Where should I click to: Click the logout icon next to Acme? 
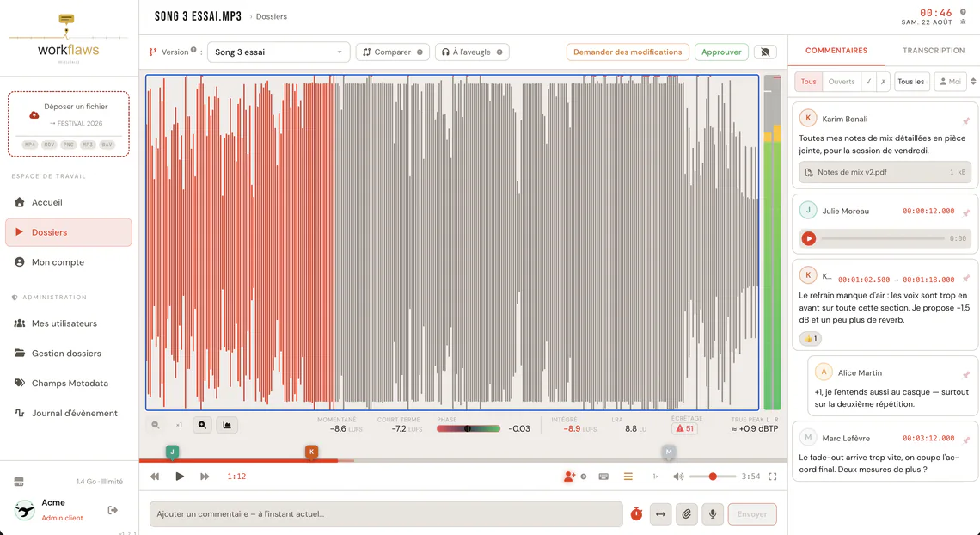[113, 510]
